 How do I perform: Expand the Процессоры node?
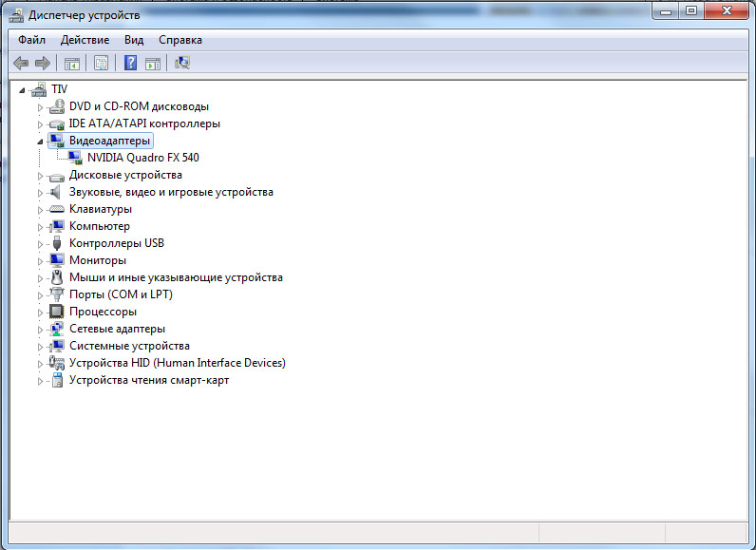point(40,313)
